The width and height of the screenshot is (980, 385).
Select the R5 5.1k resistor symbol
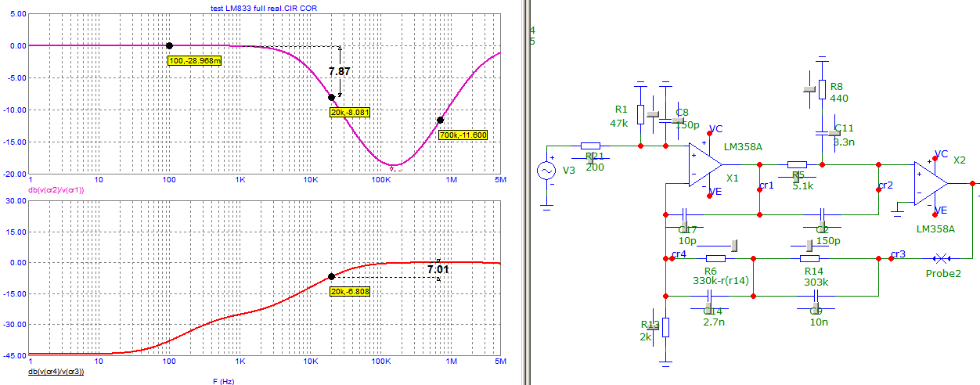[797, 164]
